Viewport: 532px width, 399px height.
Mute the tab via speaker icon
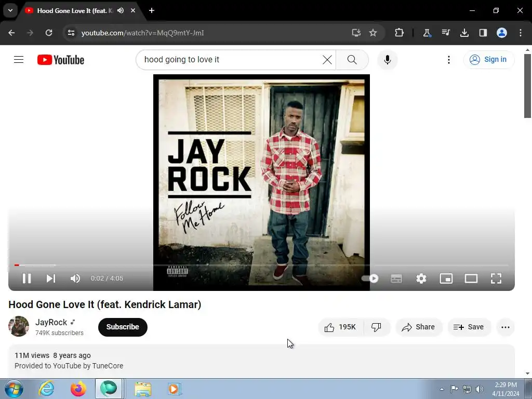121,10
